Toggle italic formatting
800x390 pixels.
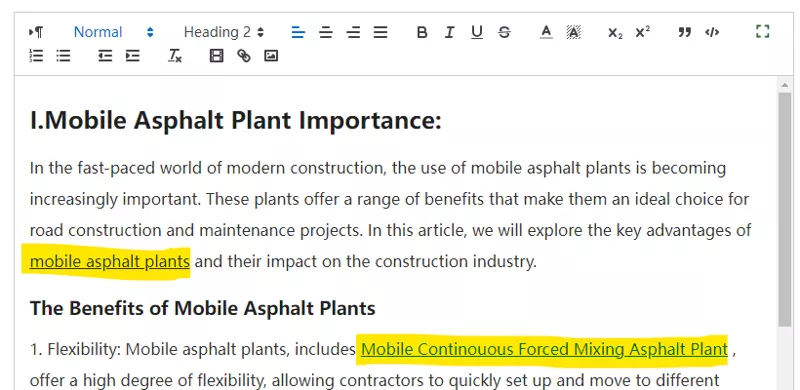coord(449,32)
